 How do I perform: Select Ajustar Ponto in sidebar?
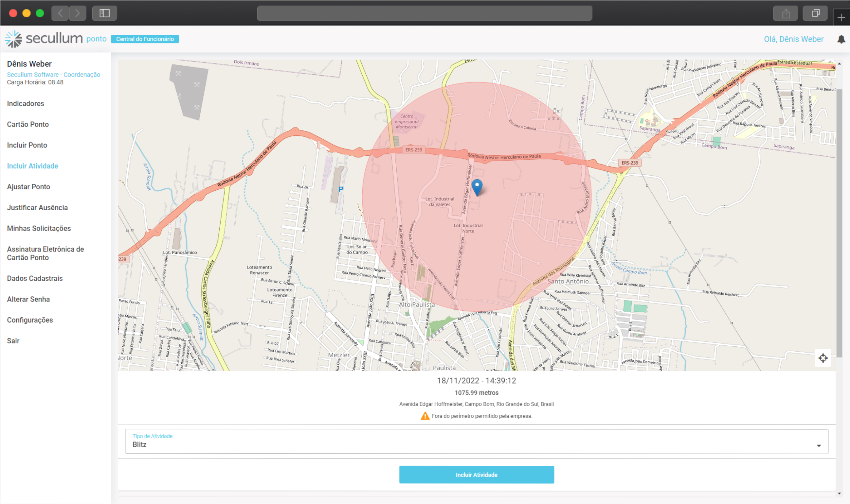coord(28,187)
